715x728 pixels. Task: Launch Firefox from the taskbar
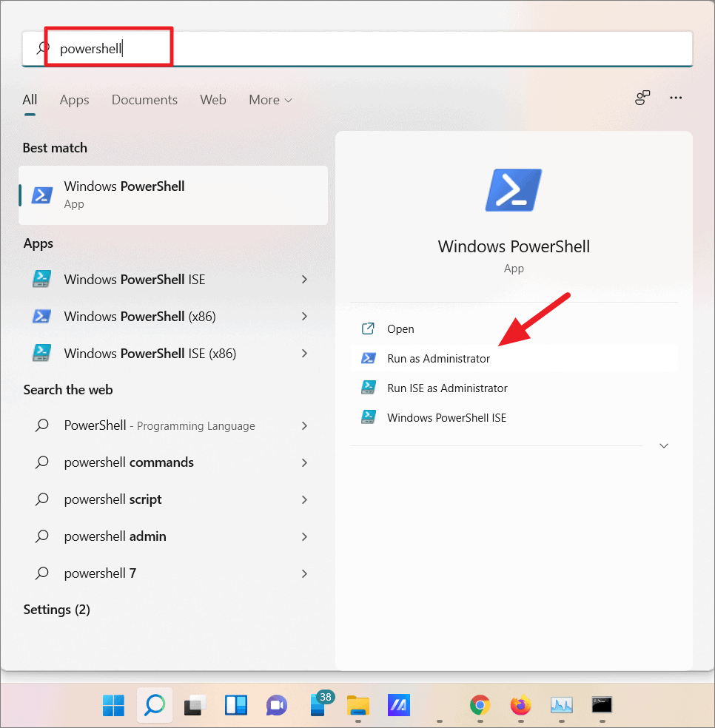pyautogui.click(x=520, y=705)
